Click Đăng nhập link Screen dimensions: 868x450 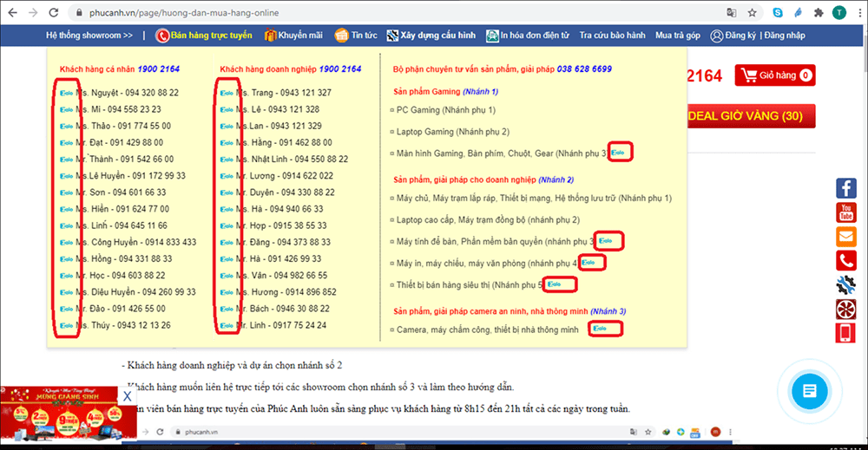[x=785, y=36]
